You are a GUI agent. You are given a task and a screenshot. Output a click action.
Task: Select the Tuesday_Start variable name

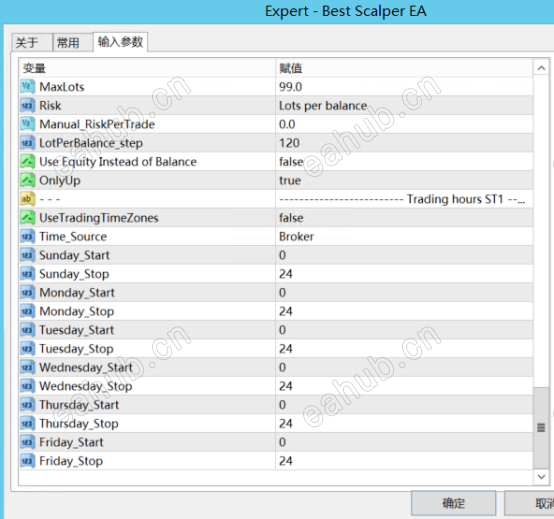coord(76,330)
